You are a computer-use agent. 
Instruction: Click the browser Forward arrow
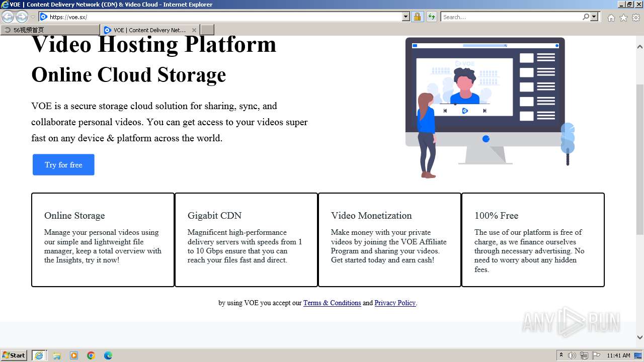[x=22, y=17]
